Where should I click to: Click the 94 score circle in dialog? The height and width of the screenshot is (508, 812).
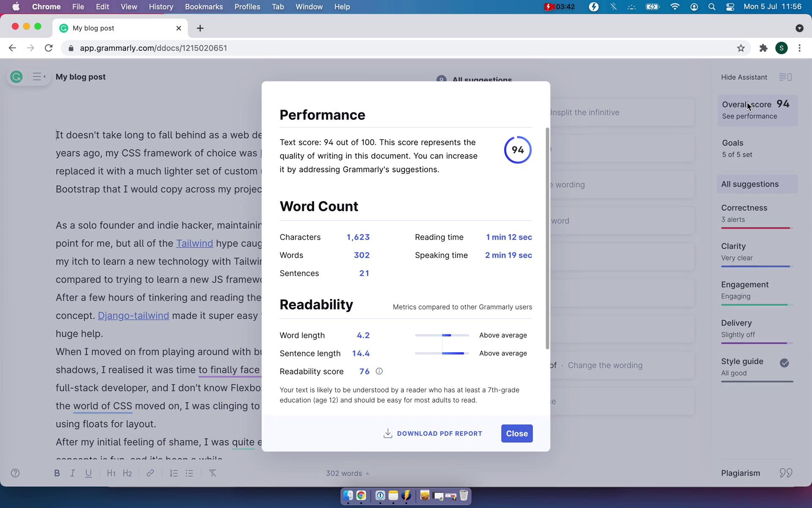click(x=518, y=150)
